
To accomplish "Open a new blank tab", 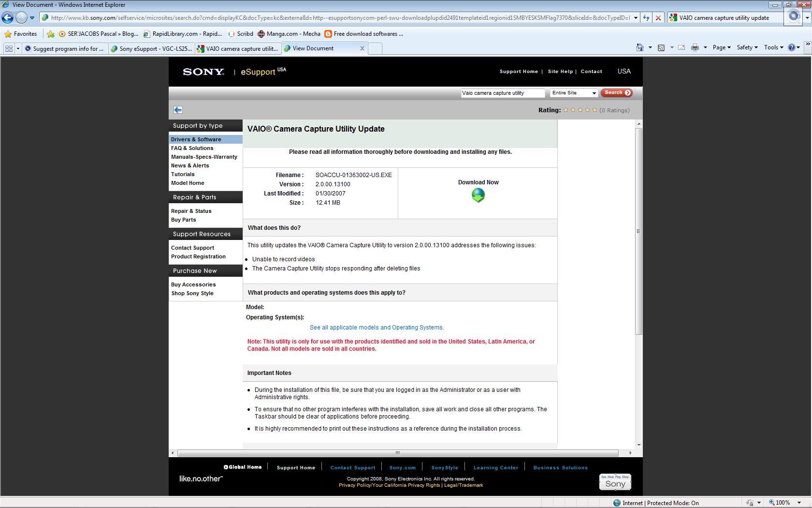I will (x=375, y=48).
